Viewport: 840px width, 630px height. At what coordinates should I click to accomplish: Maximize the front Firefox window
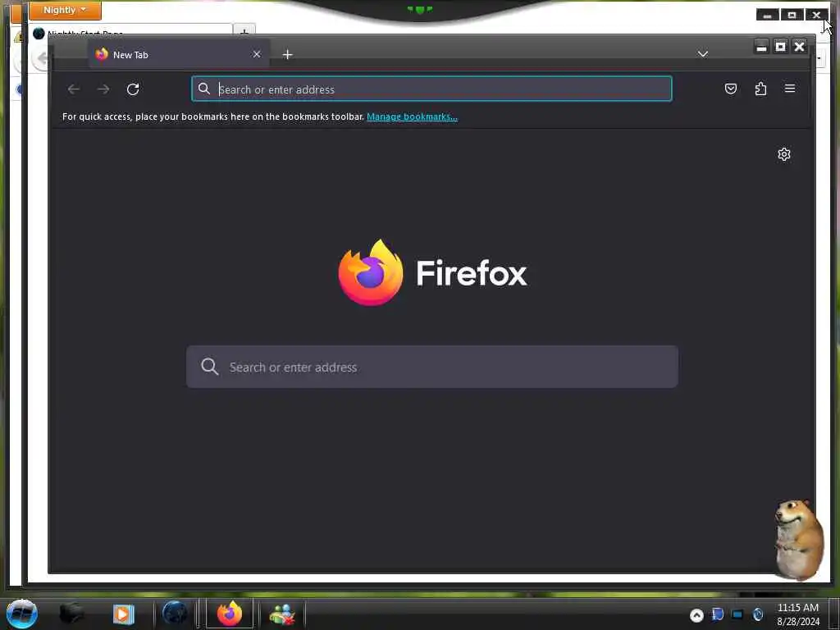coord(781,47)
